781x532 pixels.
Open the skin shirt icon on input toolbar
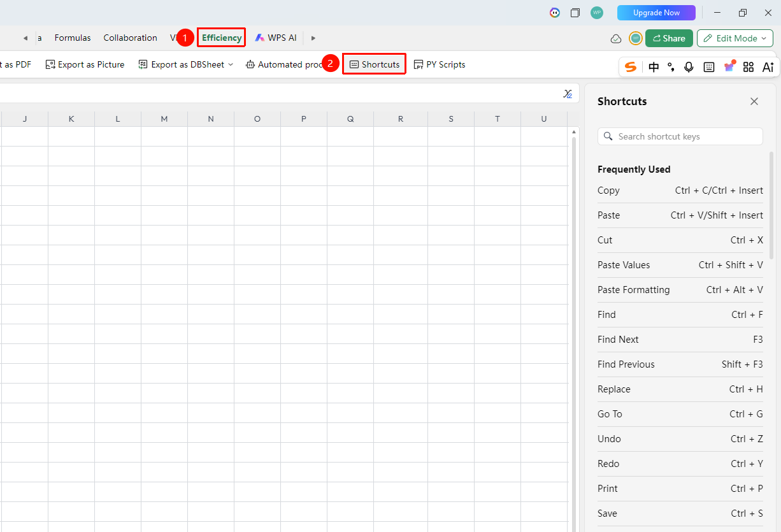point(729,66)
